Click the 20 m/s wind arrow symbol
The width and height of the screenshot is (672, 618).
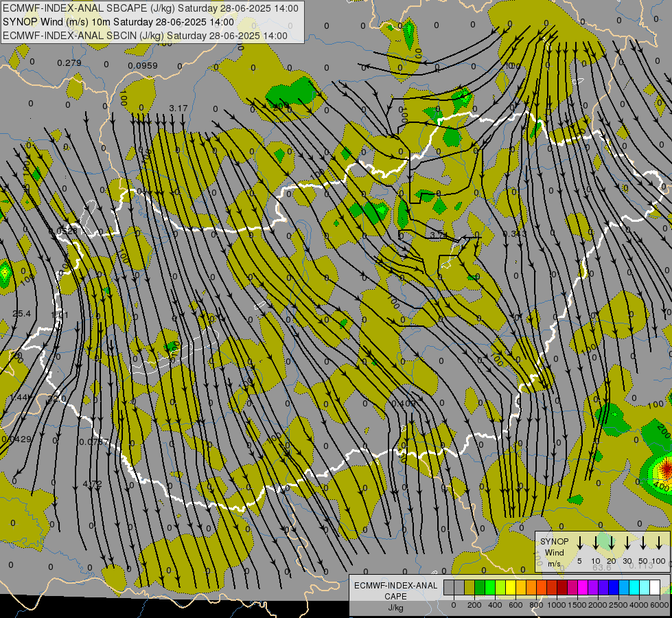pyautogui.click(x=612, y=543)
